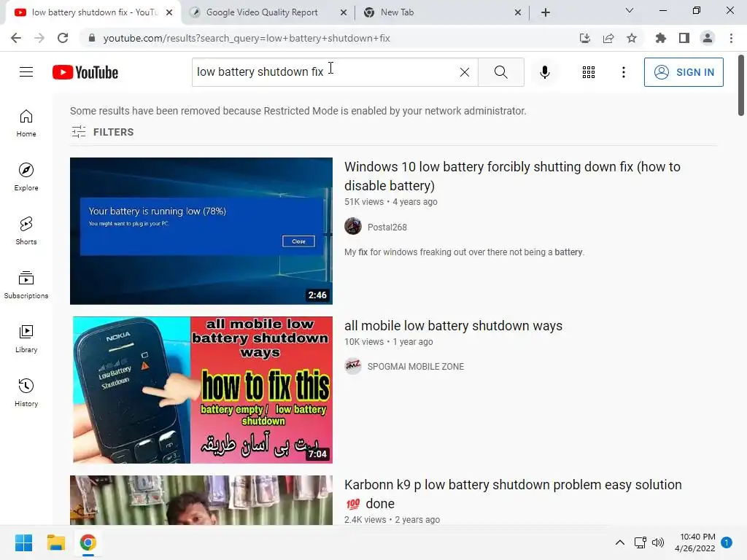Close the New Tab tab
Screen dimensions: 747x560
tap(518, 13)
